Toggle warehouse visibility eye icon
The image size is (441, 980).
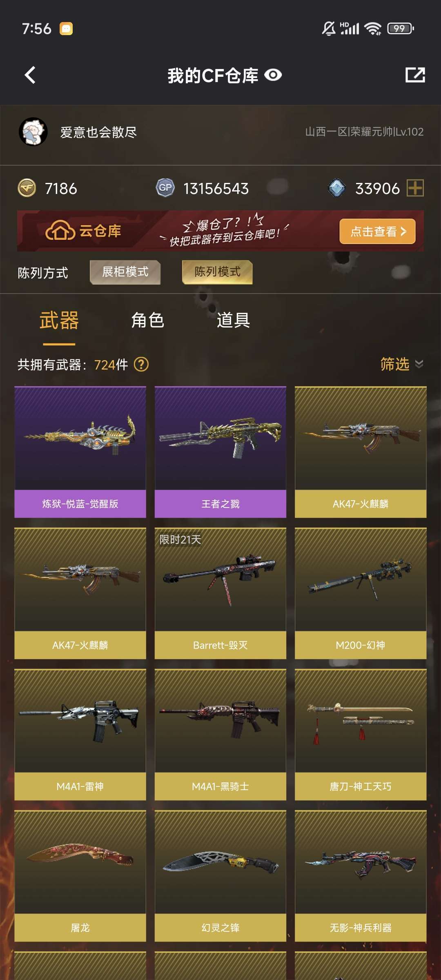point(273,75)
